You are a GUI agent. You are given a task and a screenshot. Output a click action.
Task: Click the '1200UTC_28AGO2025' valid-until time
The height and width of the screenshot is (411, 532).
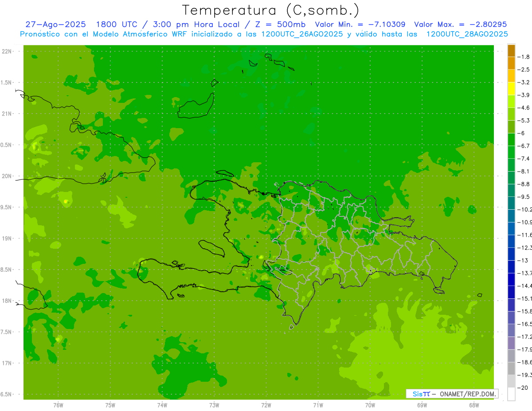point(467,34)
